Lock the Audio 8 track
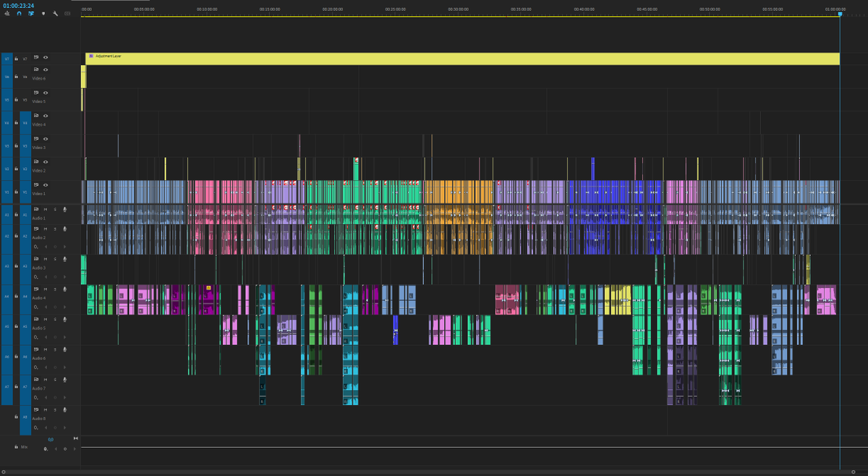The width and height of the screenshot is (868, 476). point(16,417)
